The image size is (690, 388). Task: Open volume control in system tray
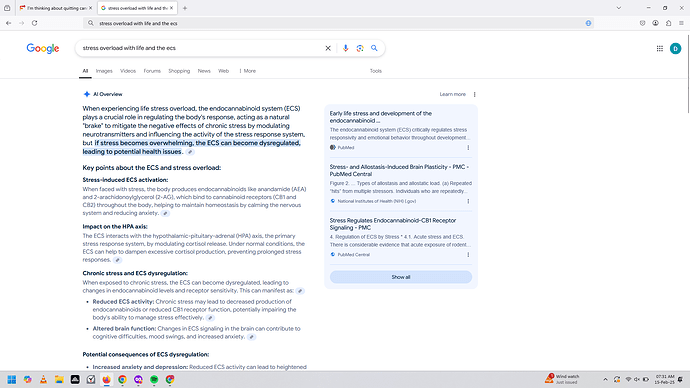tap(636, 379)
